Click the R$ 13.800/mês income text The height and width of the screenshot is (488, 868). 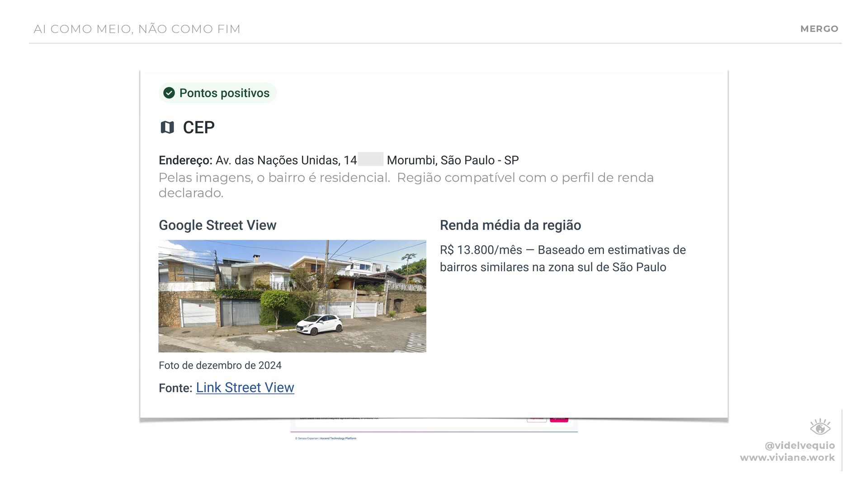(x=481, y=250)
